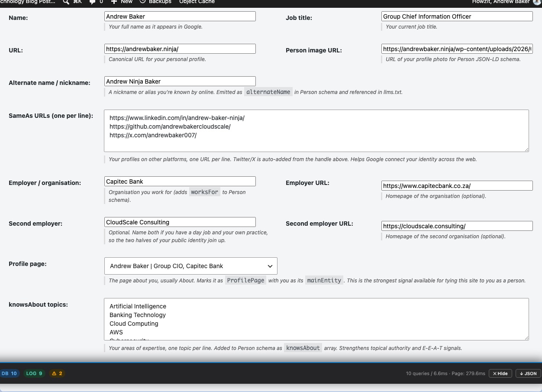542x392 pixels.
Task: Open the Howzit, Andrew Baker account menu
Action: click(x=507, y=2)
